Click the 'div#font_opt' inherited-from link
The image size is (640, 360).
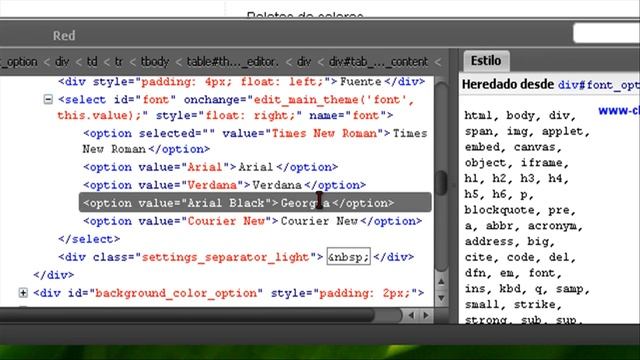(x=599, y=85)
